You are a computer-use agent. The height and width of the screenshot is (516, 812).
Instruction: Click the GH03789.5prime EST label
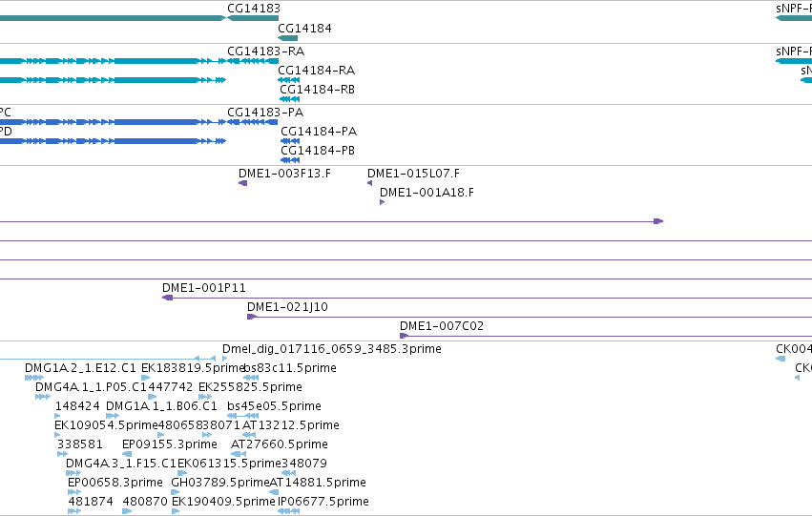[220, 483]
